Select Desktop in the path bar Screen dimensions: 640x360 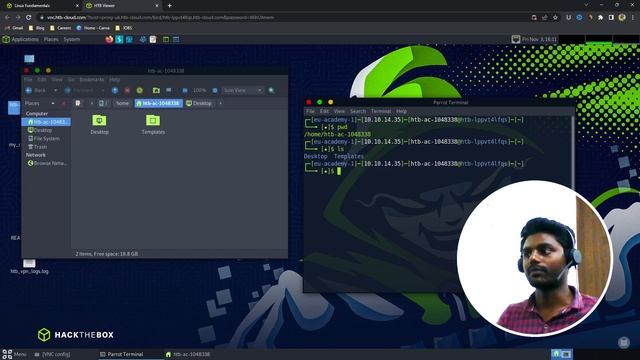[x=199, y=103]
